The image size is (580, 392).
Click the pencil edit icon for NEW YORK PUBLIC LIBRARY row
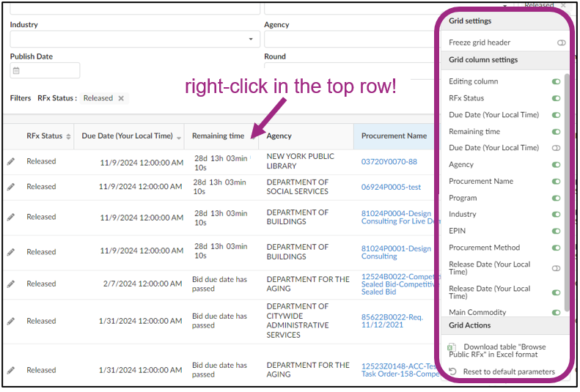click(x=11, y=161)
